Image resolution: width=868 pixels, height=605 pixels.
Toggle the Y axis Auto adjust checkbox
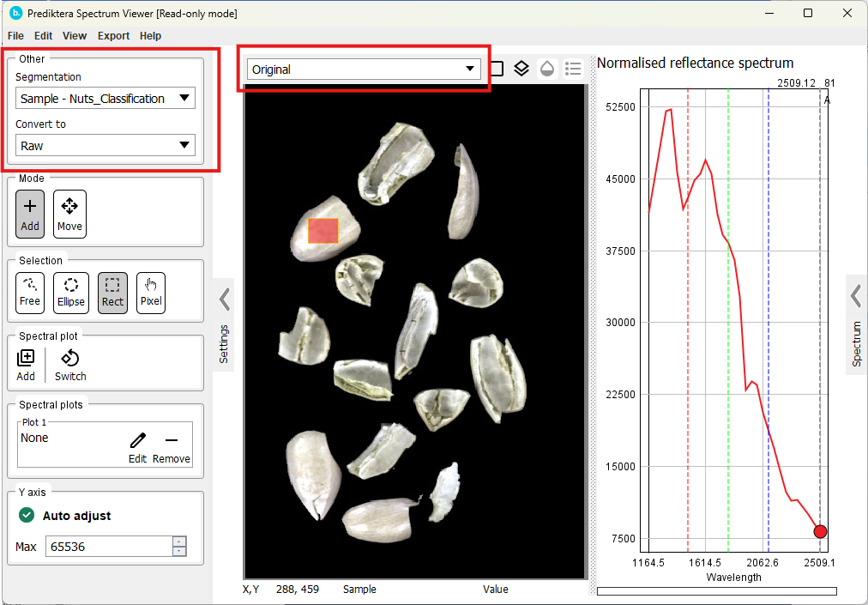point(27,516)
